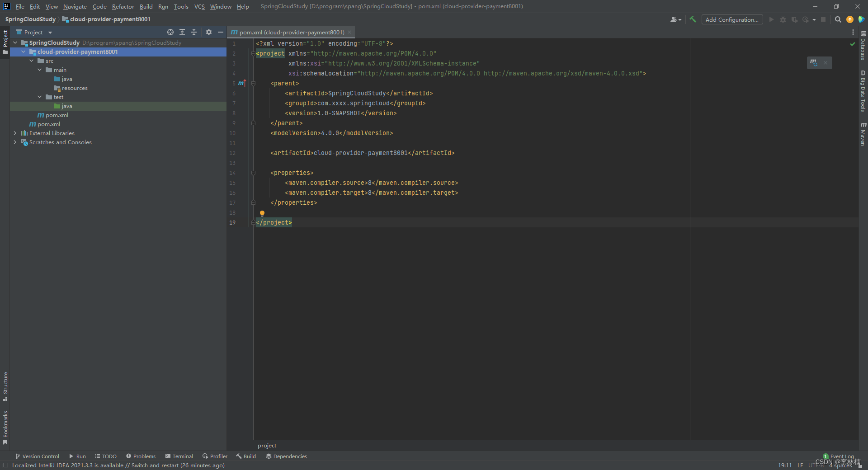Close the pom.xml editor tab
The height and width of the screenshot is (470, 868).
coord(349,32)
